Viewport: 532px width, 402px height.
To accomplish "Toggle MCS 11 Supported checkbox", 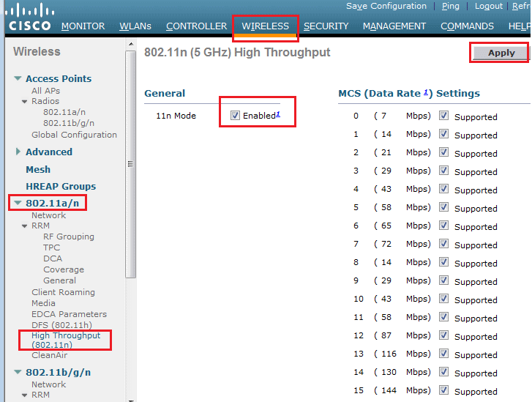I will [443, 317].
